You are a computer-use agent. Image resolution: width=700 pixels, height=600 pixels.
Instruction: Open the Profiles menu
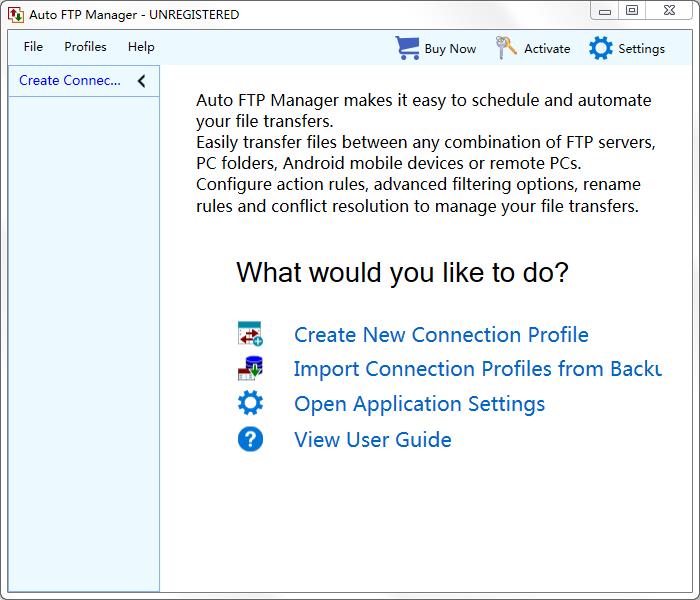pyautogui.click(x=85, y=47)
